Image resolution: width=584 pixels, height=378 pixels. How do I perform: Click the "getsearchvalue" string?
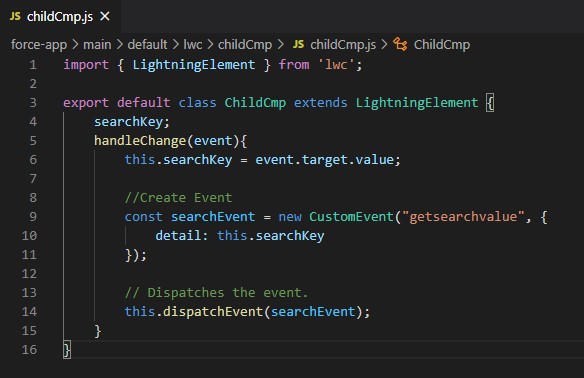pyautogui.click(x=463, y=217)
